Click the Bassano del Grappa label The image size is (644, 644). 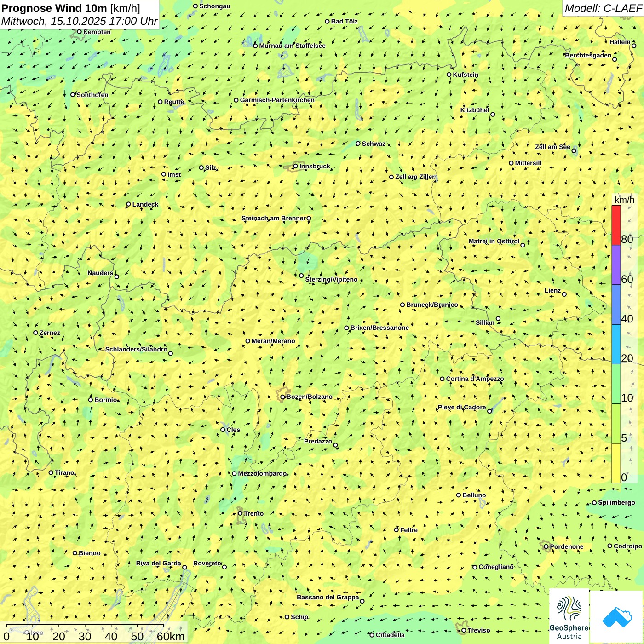[328, 597]
